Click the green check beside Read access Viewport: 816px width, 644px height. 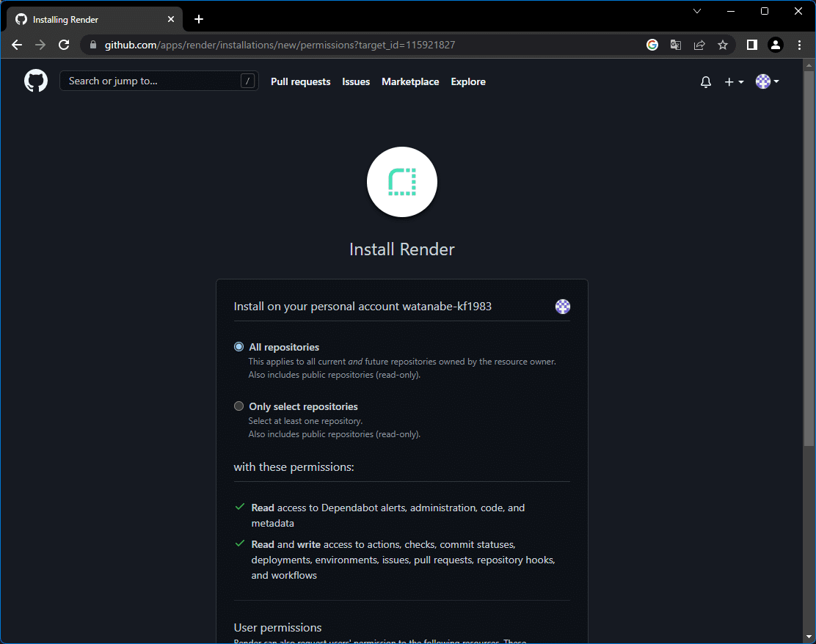pos(240,507)
